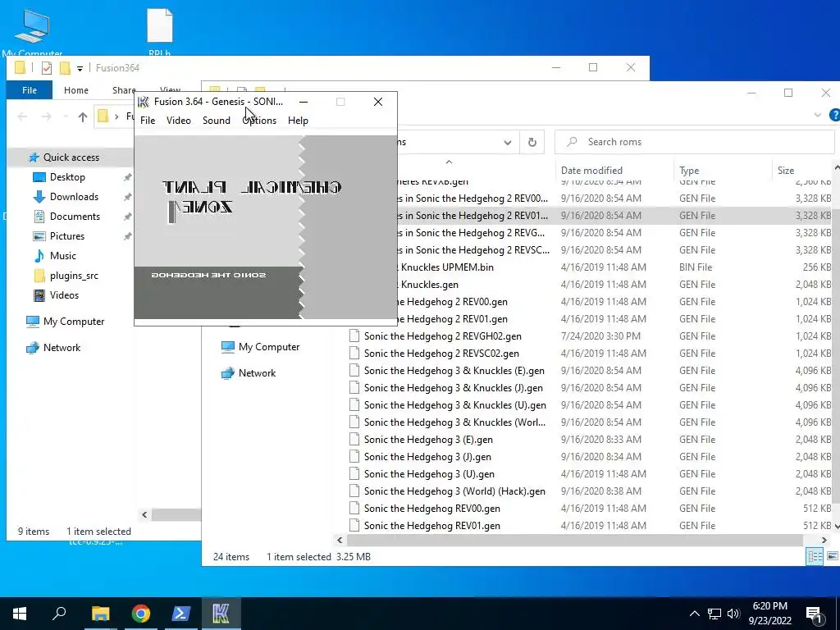Open Sound menu in Fusion emulator

[217, 121]
